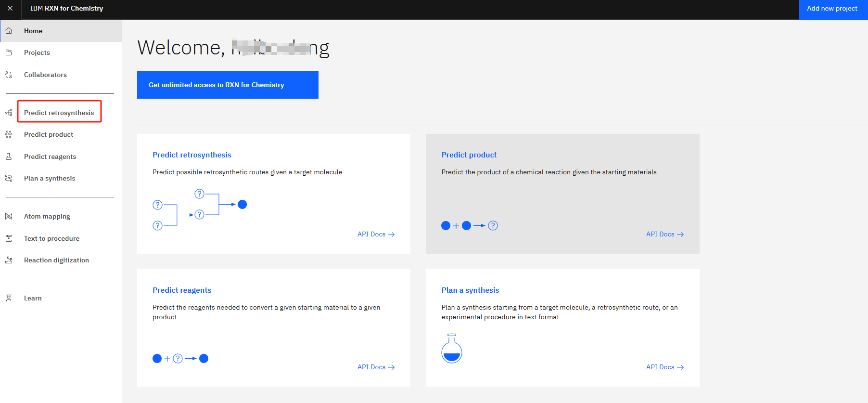Click the Home house icon in sidebar
868x403 pixels.
(9, 31)
